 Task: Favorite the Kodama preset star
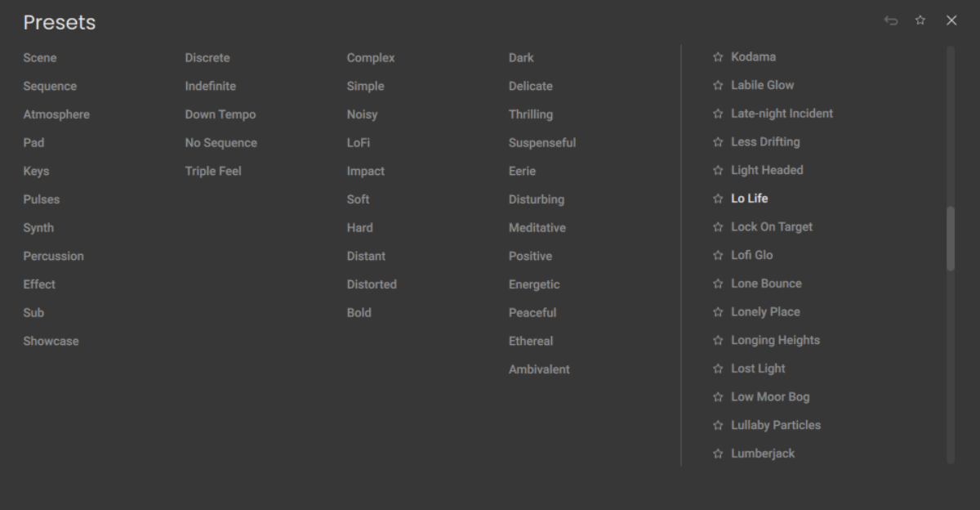(718, 57)
